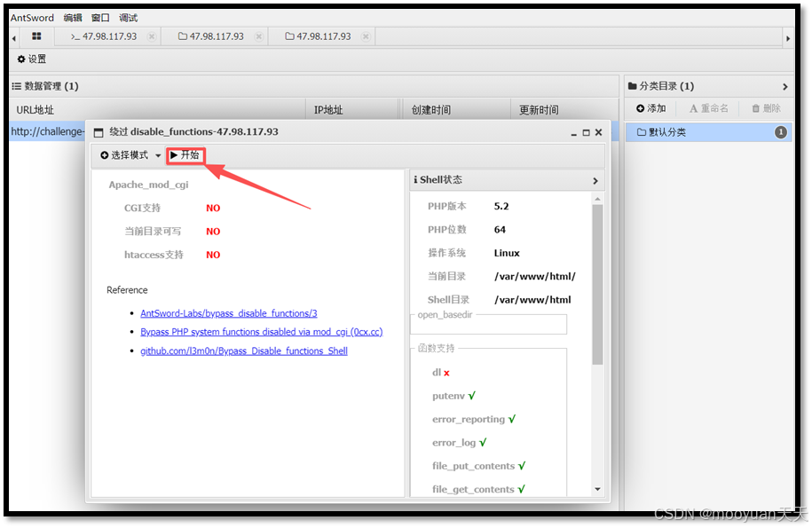Close the disable_functions dialog
Screen dimensions: 812x528
(x=599, y=132)
